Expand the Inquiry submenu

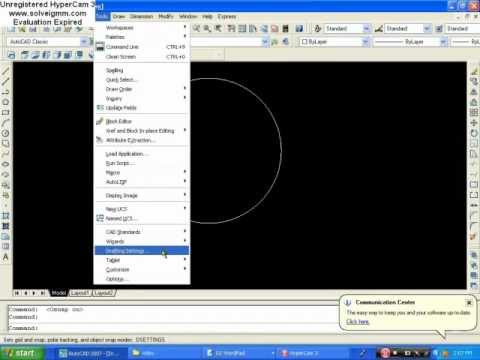tap(142, 98)
